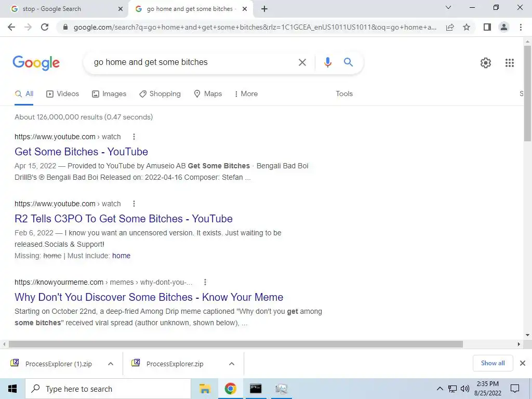This screenshot has height=399, width=532.
Task: Close the downloads bar with X
Action: pos(523,363)
